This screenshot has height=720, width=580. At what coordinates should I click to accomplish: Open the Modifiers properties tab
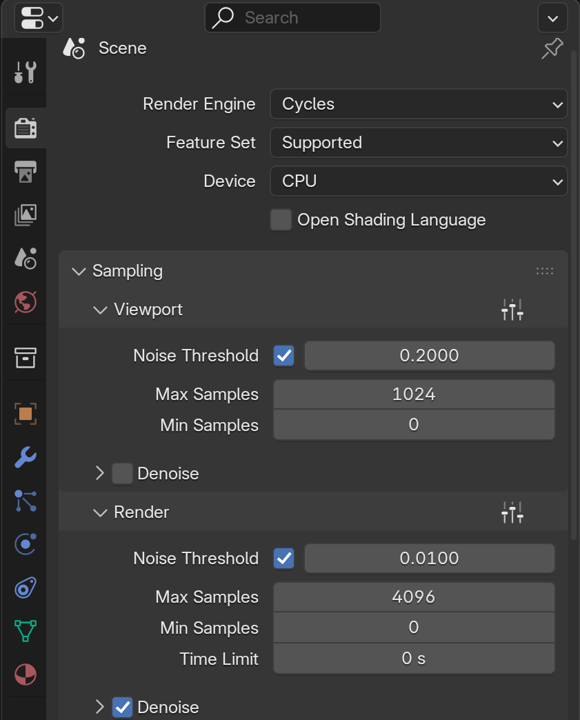click(x=26, y=457)
